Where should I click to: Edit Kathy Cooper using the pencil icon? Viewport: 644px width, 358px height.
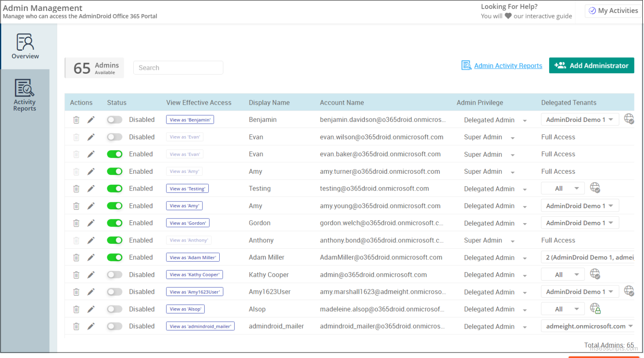coord(91,274)
